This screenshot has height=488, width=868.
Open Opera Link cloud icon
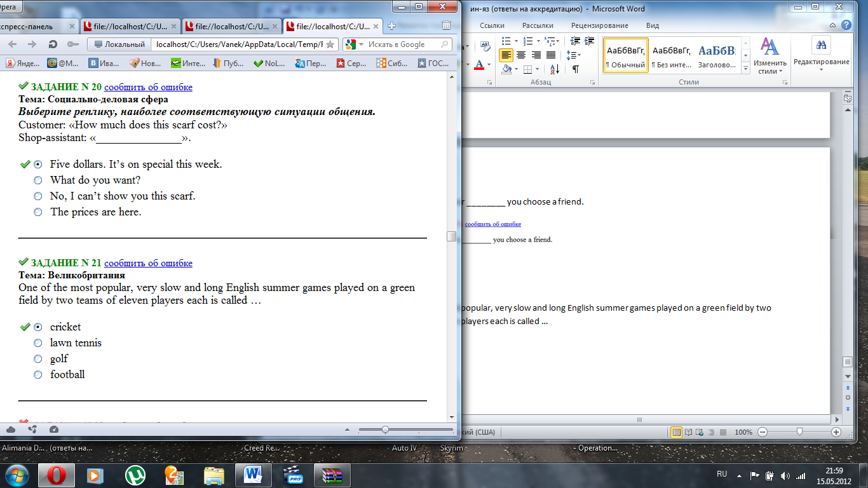point(11,430)
